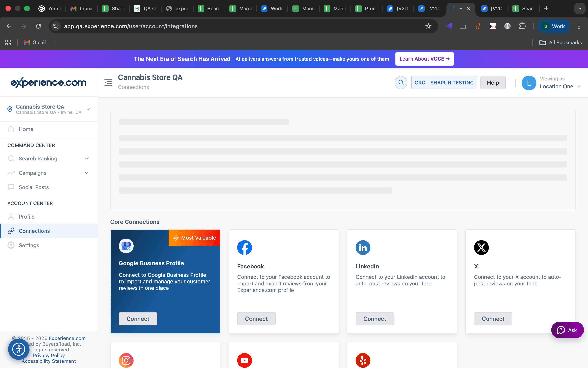Open the Privacy Policy link
The image size is (588, 368).
49,355
